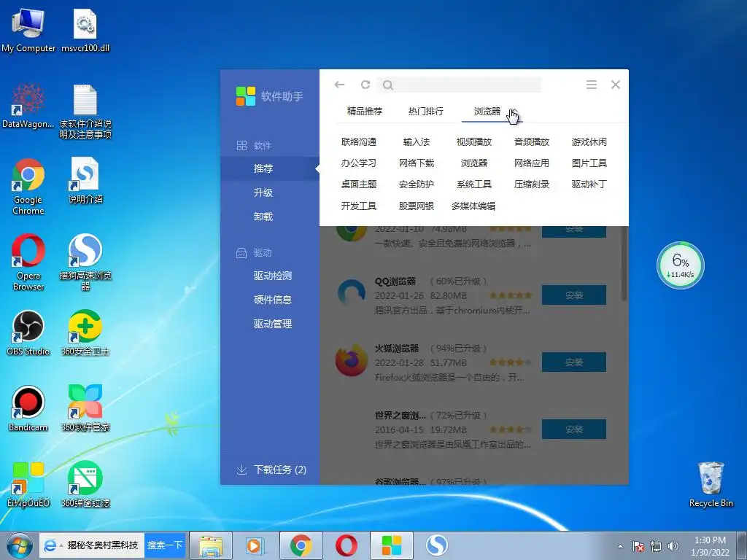The image size is (747, 560).
Task: Launch Google Chrome from the desktop
Action: [x=28, y=186]
